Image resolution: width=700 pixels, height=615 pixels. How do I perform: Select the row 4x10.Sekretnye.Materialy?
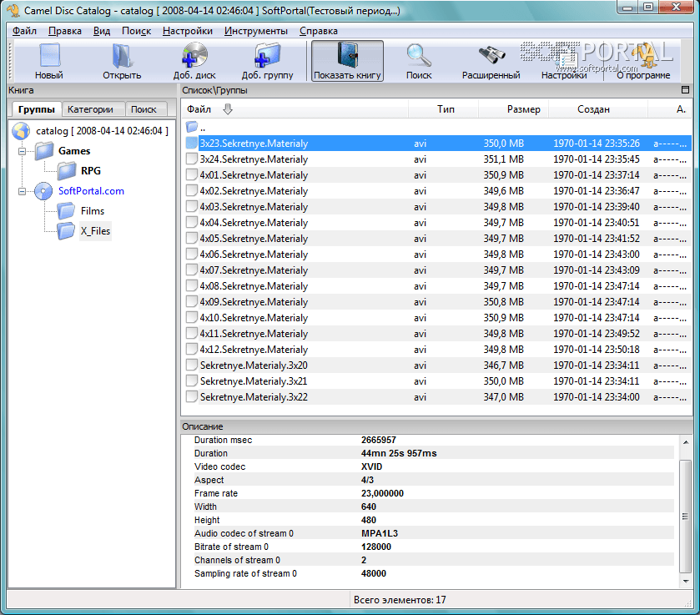point(436,318)
